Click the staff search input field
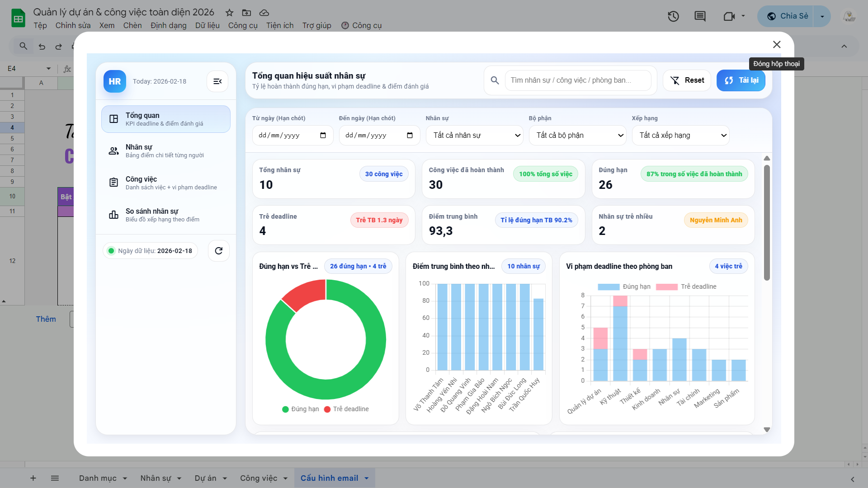This screenshot has height=488, width=868. 578,80
